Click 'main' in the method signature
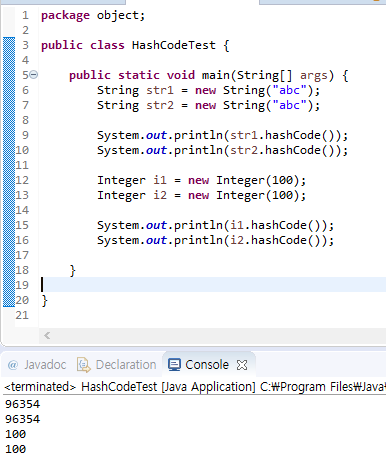Image resolution: width=386 pixels, height=454 pixels. (216, 75)
